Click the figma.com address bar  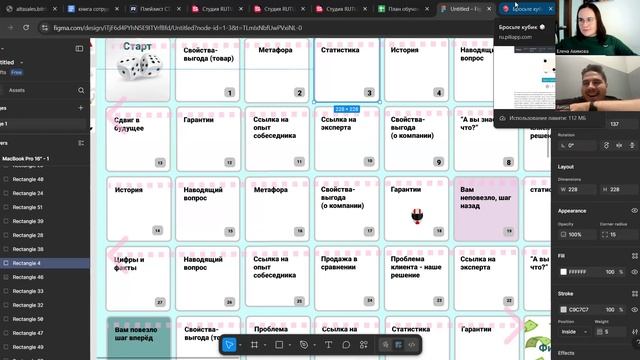[x=178, y=28]
